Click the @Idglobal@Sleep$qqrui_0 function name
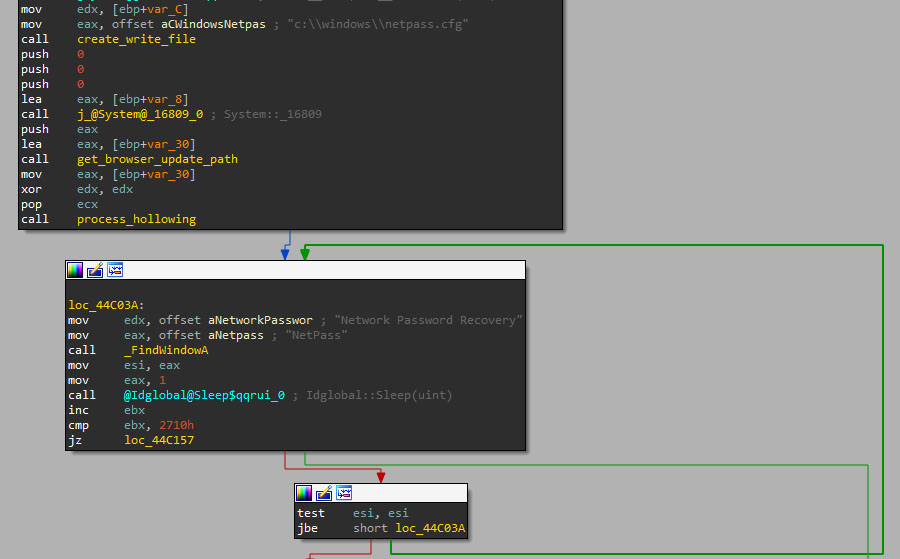 tap(204, 395)
